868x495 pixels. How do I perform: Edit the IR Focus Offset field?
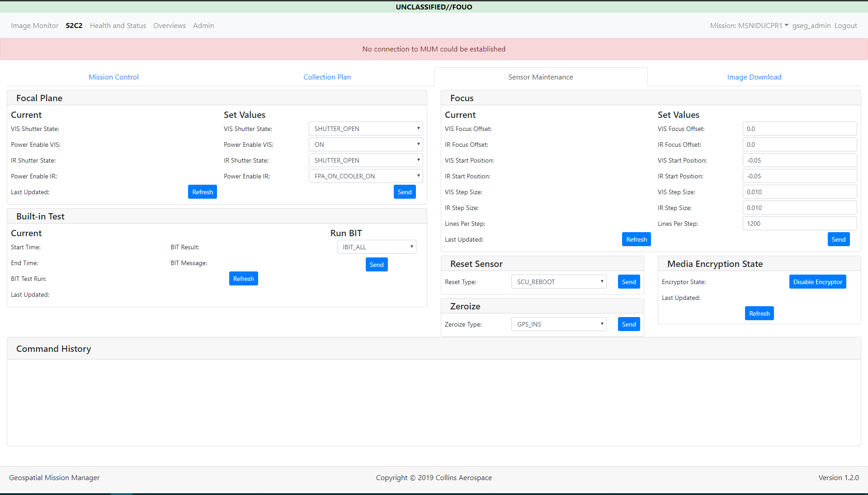(x=800, y=145)
